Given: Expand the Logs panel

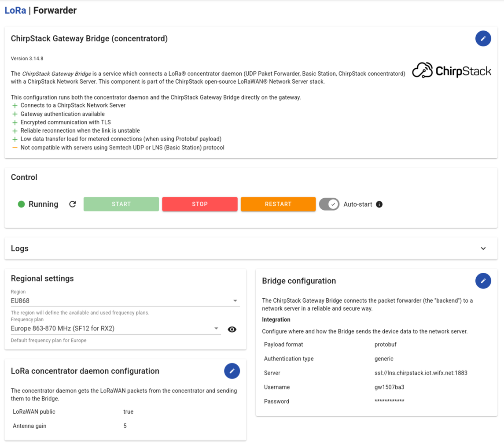Looking at the screenshot, I should coord(483,248).
